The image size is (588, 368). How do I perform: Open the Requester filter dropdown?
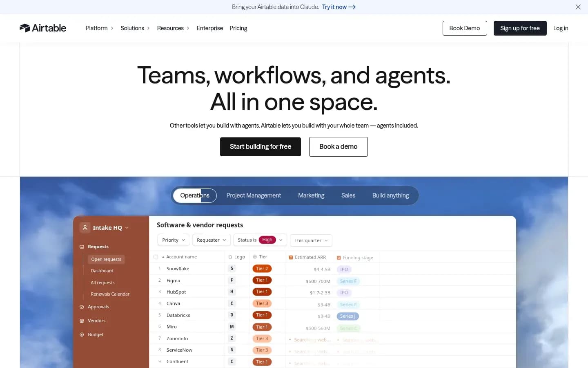tap(211, 240)
